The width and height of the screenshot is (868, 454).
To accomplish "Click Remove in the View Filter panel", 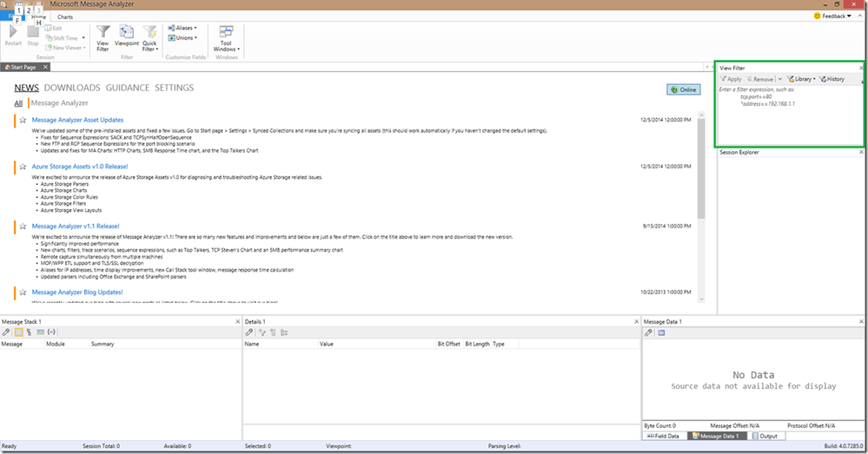I will pyautogui.click(x=759, y=79).
